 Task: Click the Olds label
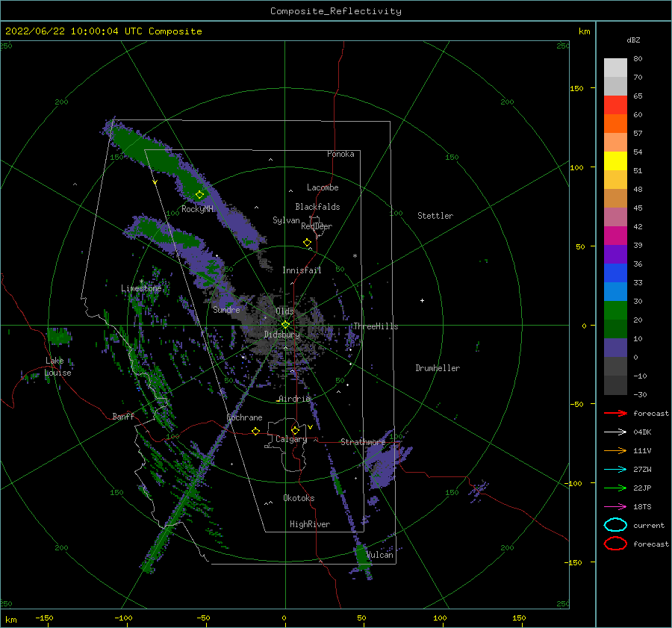pyautogui.click(x=284, y=311)
